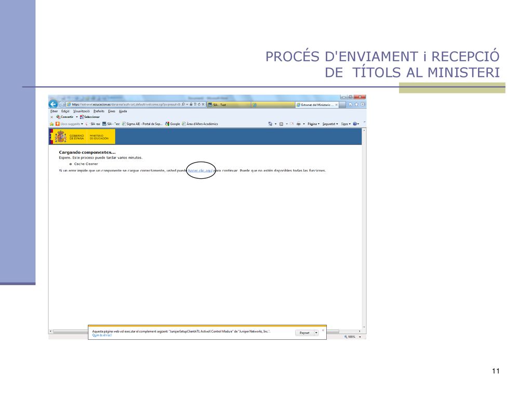
Task: Open the Edició menu
Action: pyautogui.click(x=65, y=111)
